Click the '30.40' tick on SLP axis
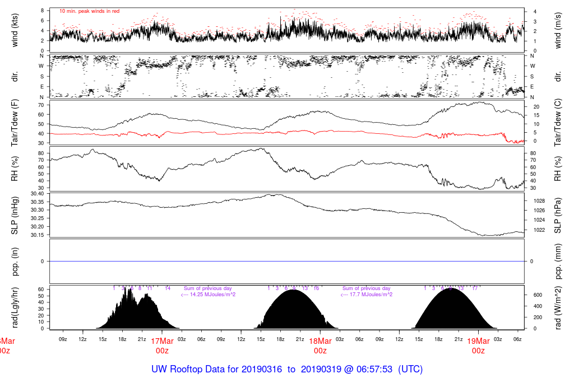The height and width of the screenshot is (392, 574). (x=38, y=193)
